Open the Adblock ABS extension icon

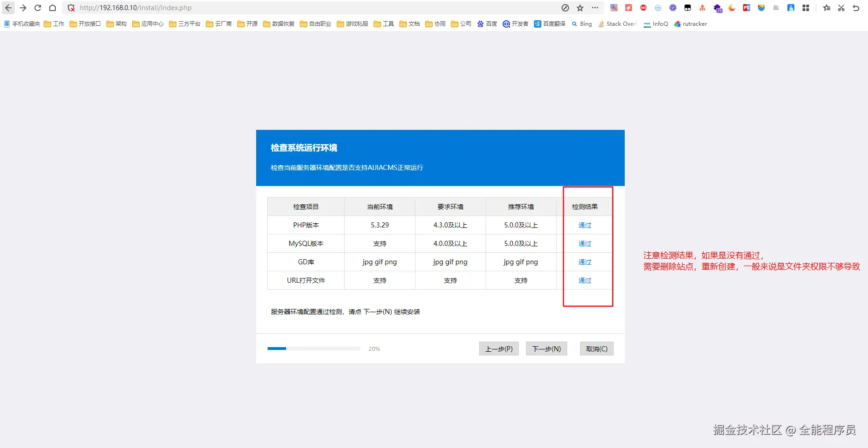(x=643, y=8)
